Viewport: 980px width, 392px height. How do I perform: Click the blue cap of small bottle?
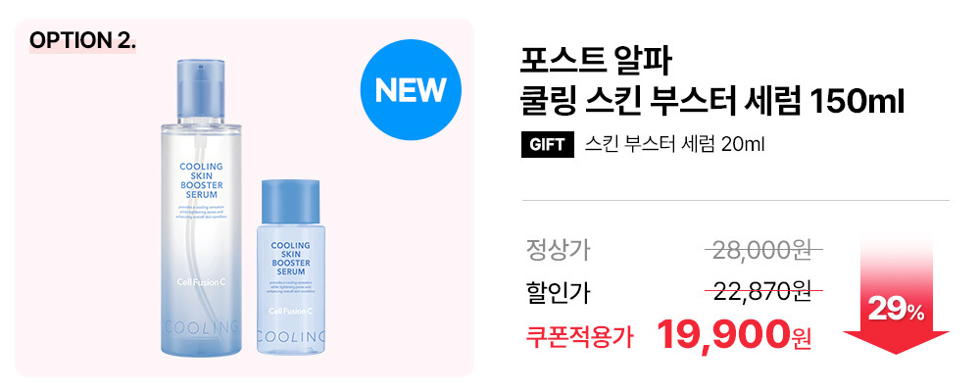click(291, 203)
